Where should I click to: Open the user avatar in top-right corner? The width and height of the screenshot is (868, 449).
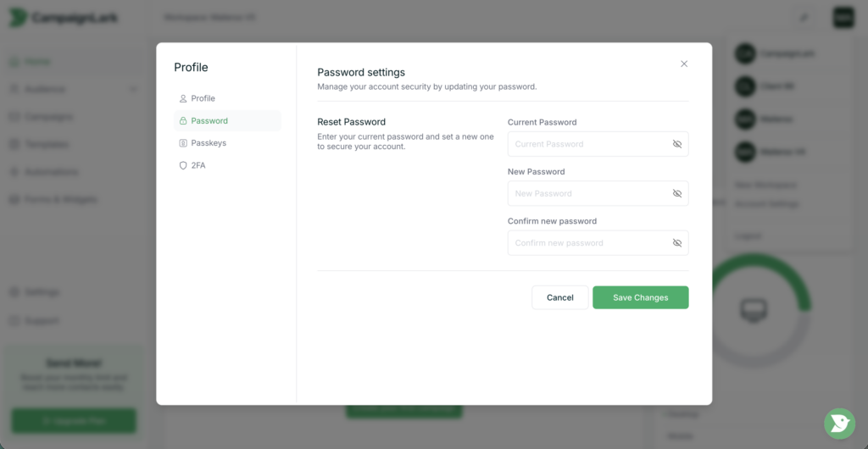click(843, 17)
